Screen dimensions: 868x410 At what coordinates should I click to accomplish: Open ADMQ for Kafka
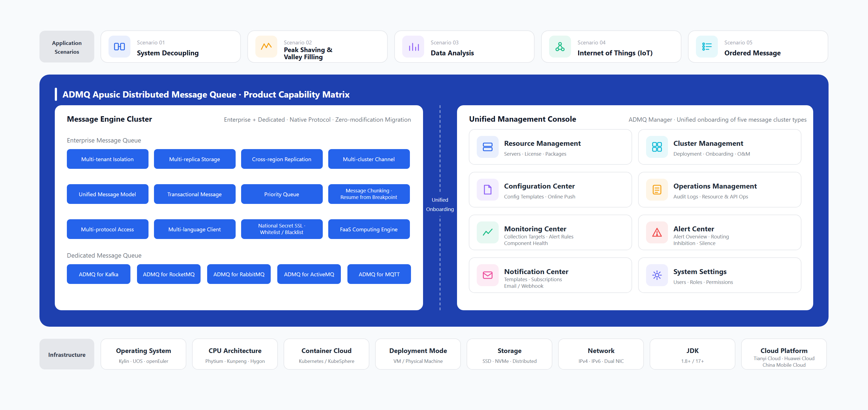tap(98, 274)
